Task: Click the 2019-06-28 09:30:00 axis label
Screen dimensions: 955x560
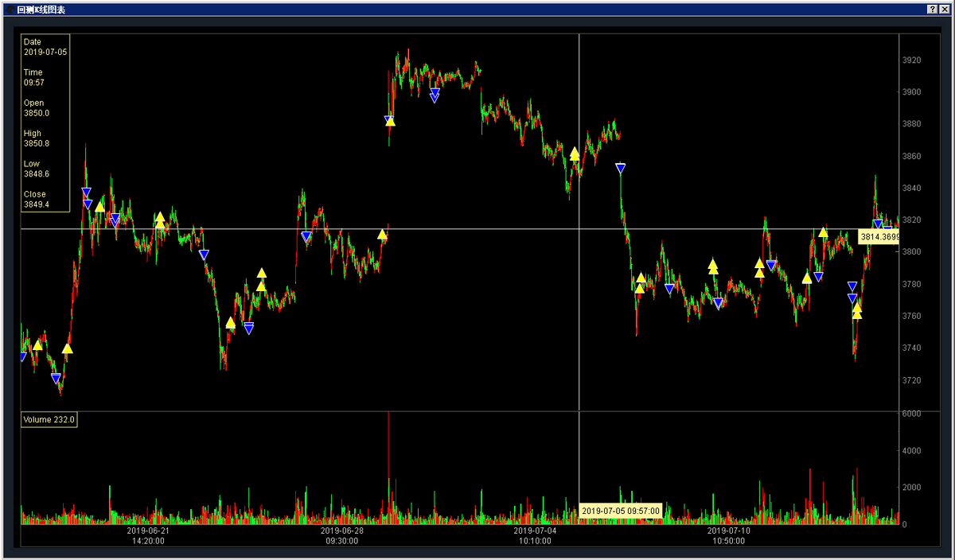Action: 342,535
